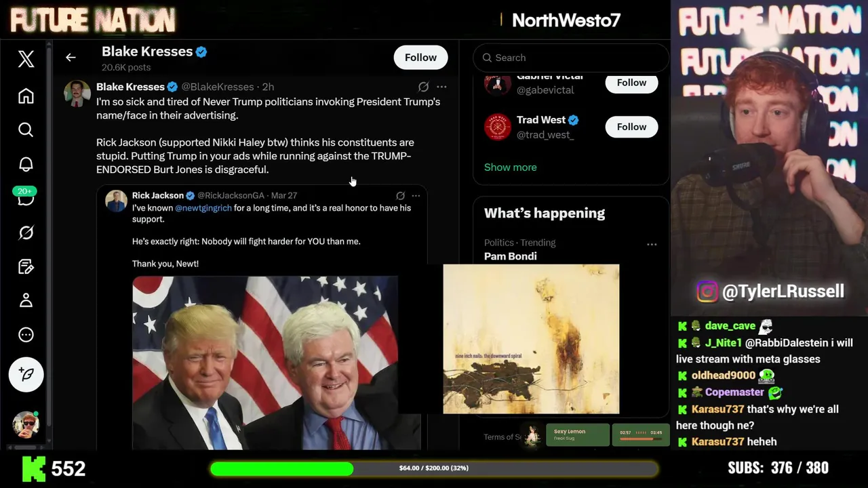Click Gabriel Victal's profile avatar

(497, 85)
